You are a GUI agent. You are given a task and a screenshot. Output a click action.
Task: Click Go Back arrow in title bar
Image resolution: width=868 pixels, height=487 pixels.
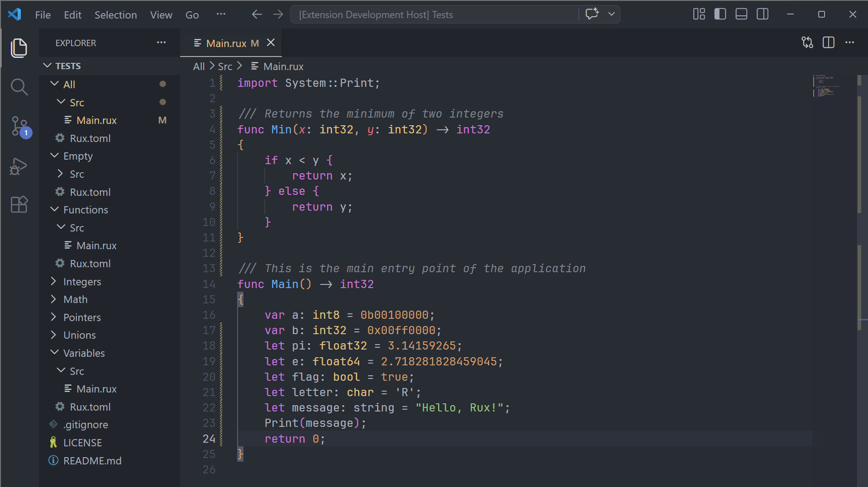(257, 14)
